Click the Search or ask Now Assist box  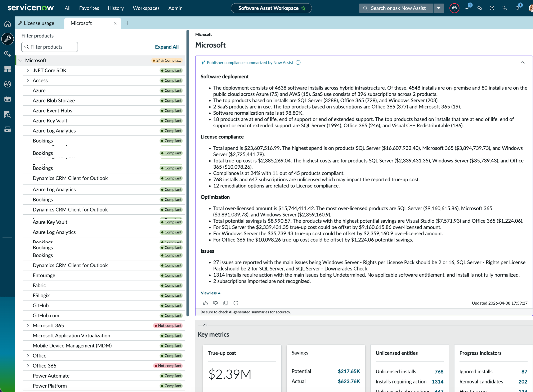396,8
